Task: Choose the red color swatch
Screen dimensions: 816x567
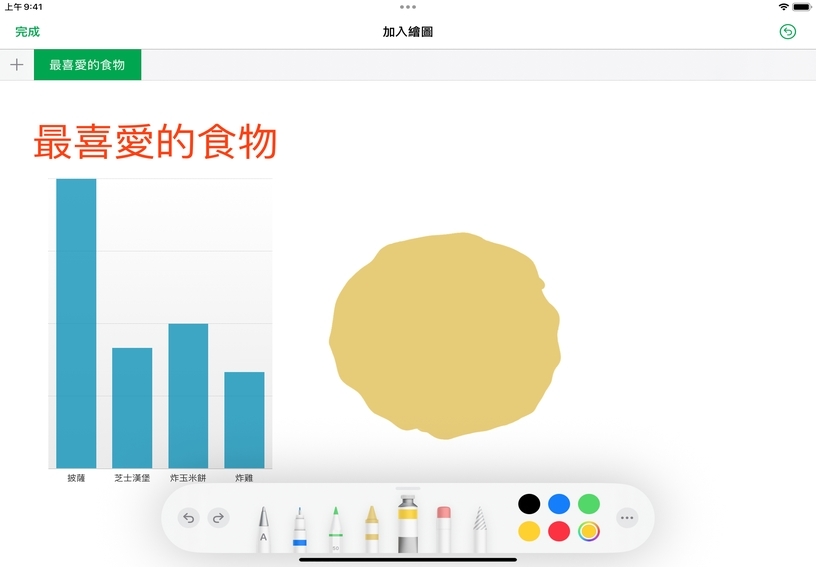Action: (559, 532)
